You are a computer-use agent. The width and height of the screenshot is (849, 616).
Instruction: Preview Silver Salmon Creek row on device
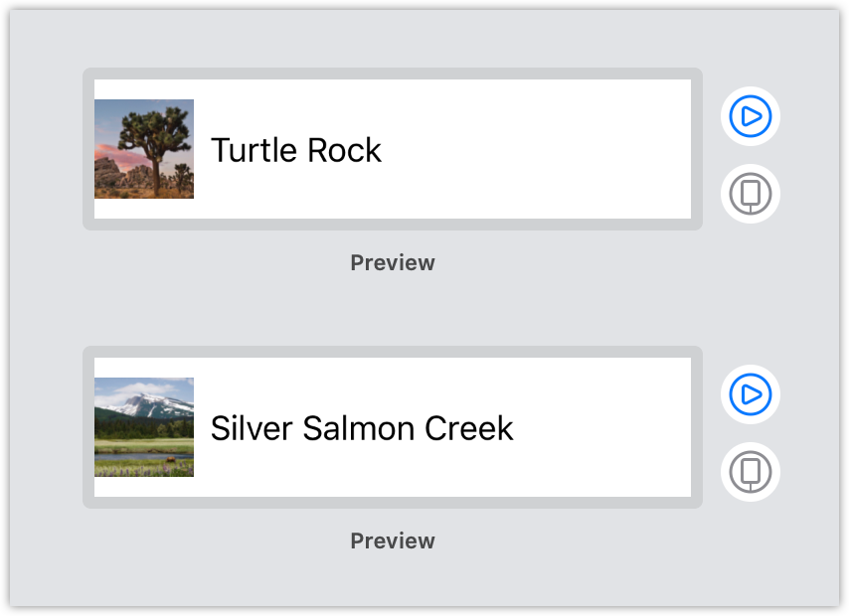(x=751, y=472)
